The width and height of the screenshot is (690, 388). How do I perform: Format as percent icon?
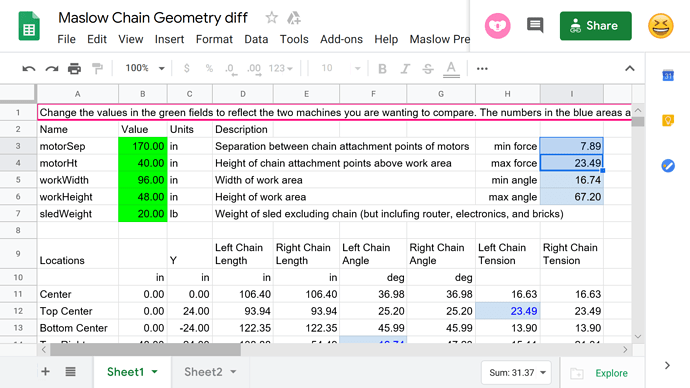tap(209, 69)
